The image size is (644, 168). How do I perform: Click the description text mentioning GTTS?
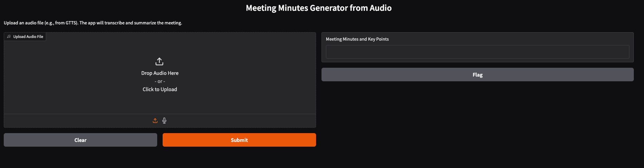pos(93,23)
